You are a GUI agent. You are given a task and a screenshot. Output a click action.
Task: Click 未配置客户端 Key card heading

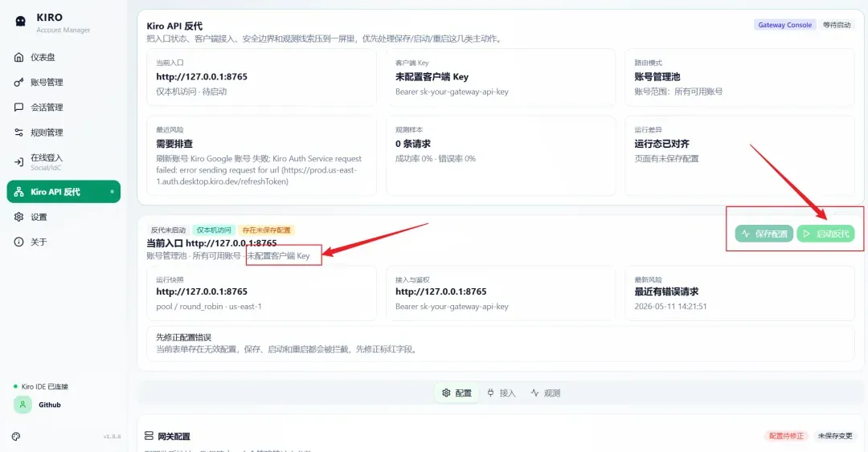(432, 77)
